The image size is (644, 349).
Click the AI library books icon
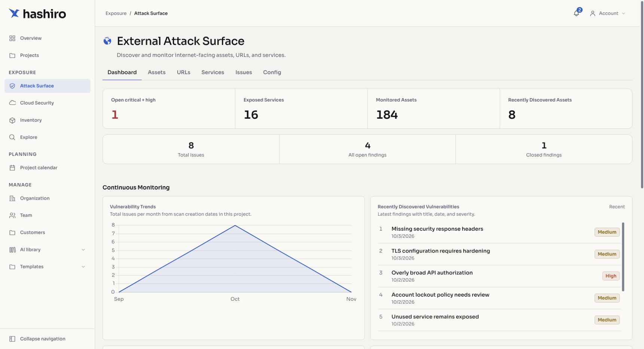(12, 250)
